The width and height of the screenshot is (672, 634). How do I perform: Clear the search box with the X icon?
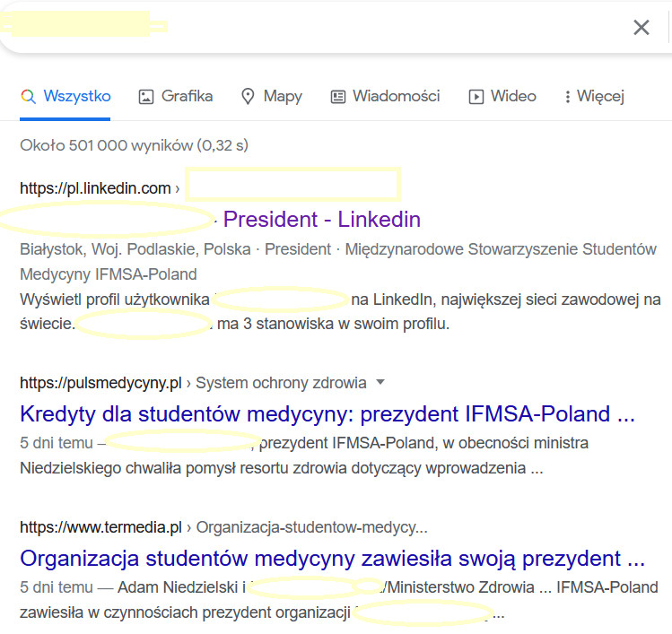click(x=641, y=28)
